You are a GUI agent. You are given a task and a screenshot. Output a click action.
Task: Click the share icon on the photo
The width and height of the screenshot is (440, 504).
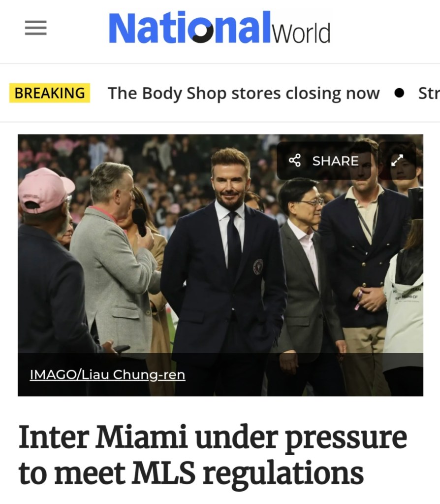(295, 161)
